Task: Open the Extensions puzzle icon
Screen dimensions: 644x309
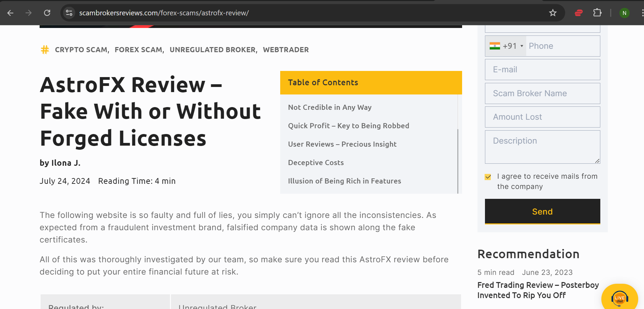Action: click(x=597, y=13)
